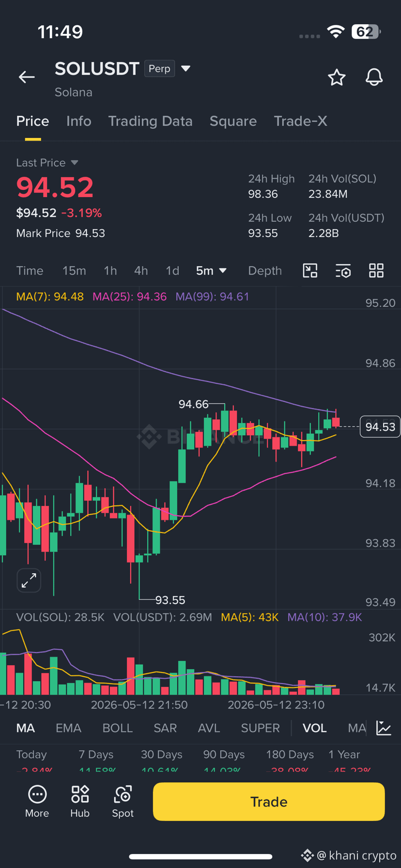Tap the MA(7): 94.48 legend
This screenshot has width=401, height=868.
pyautogui.click(x=50, y=297)
